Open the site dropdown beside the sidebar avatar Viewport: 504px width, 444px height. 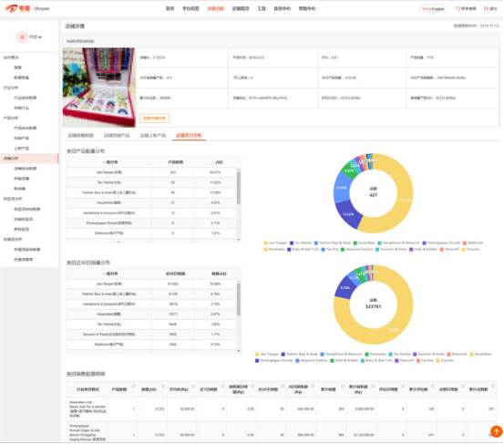[36, 37]
